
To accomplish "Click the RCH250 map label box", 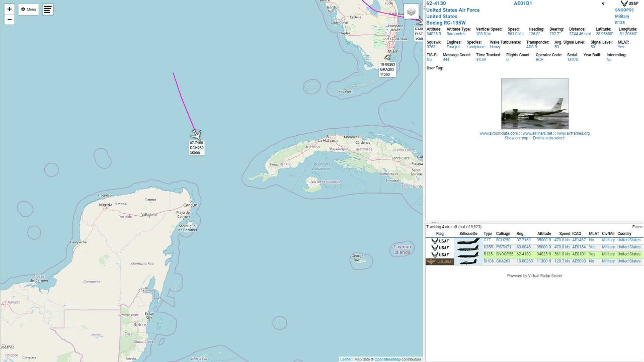I will pyautogui.click(x=196, y=148).
